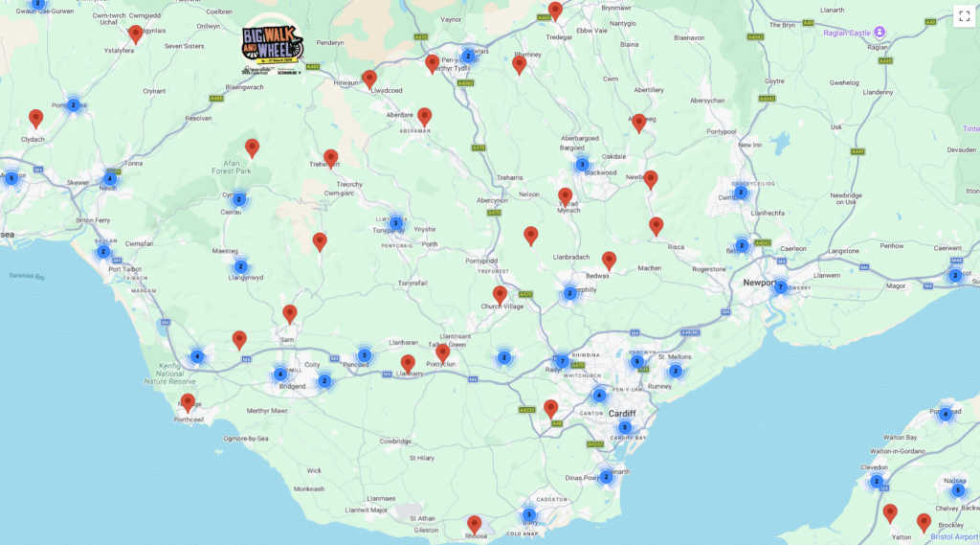Open the cluster of 7 at Newport
This screenshot has height=545, width=980.
click(x=780, y=286)
